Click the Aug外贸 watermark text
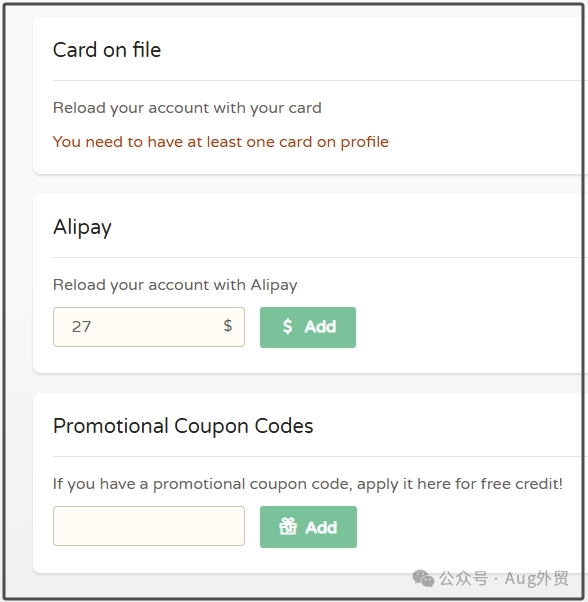Screen dimensions: 588x602 click(x=537, y=578)
